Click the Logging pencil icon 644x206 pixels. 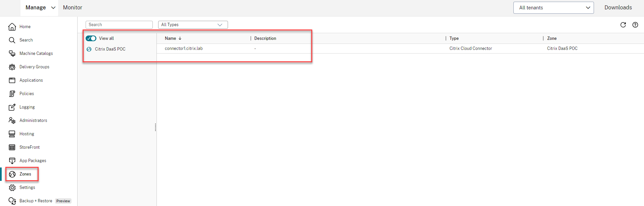(x=12, y=107)
